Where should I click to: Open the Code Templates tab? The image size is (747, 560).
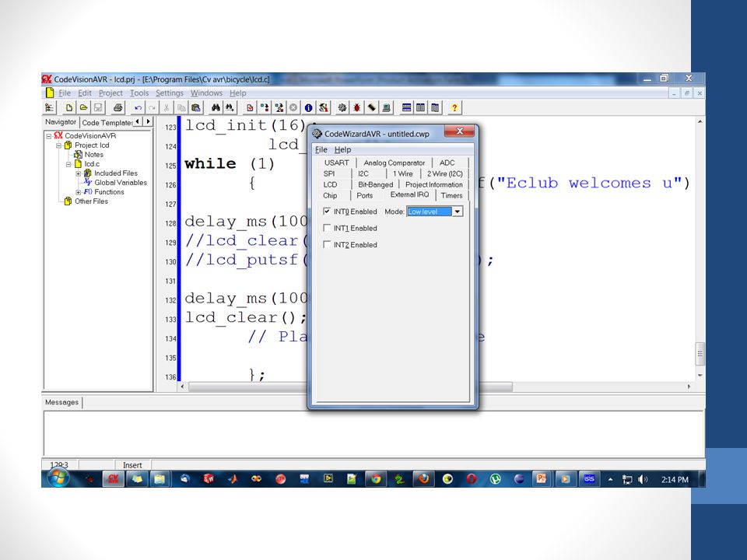(x=107, y=123)
